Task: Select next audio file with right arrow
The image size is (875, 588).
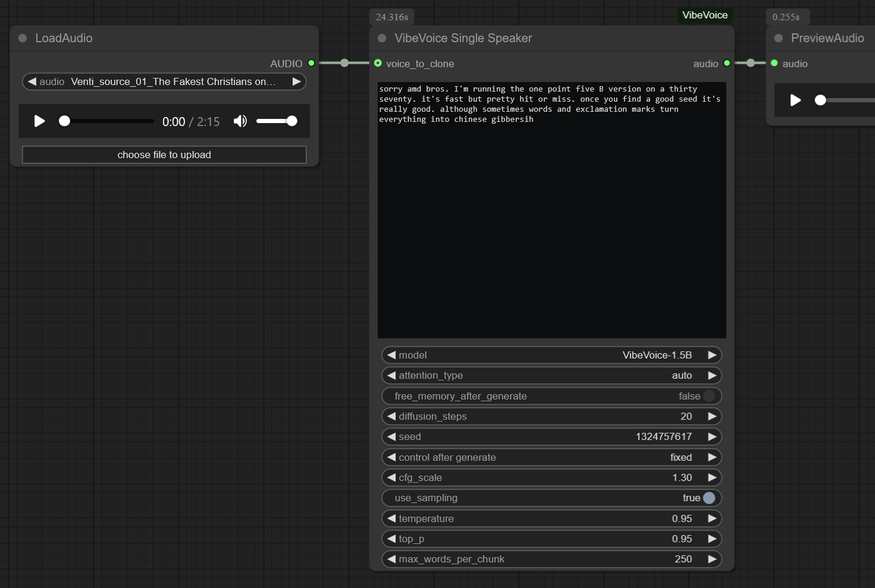Action: point(296,81)
